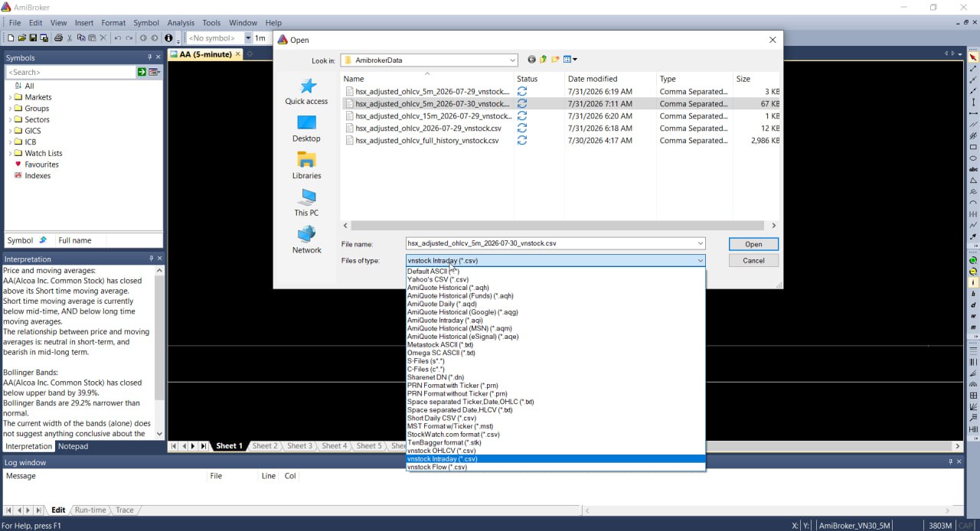Click Desktop in Open dialog sidebar
Image resolution: width=980 pixels, height=531 pixels.
point(306,129)
